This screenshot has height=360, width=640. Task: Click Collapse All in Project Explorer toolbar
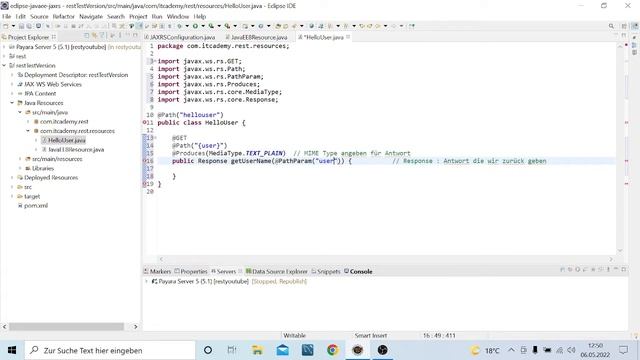[87, 36]
